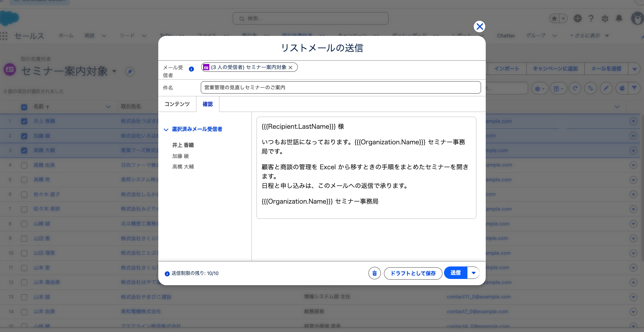This screenshot has width=644, height=332.
Task: Uncheck the row for 井上 香織
Action: point(24,121)
